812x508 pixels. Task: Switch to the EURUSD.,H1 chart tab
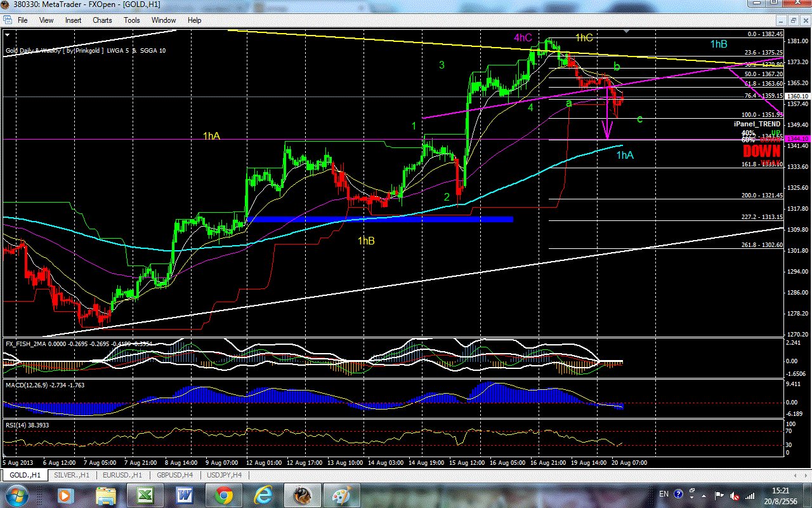point(122,475)
